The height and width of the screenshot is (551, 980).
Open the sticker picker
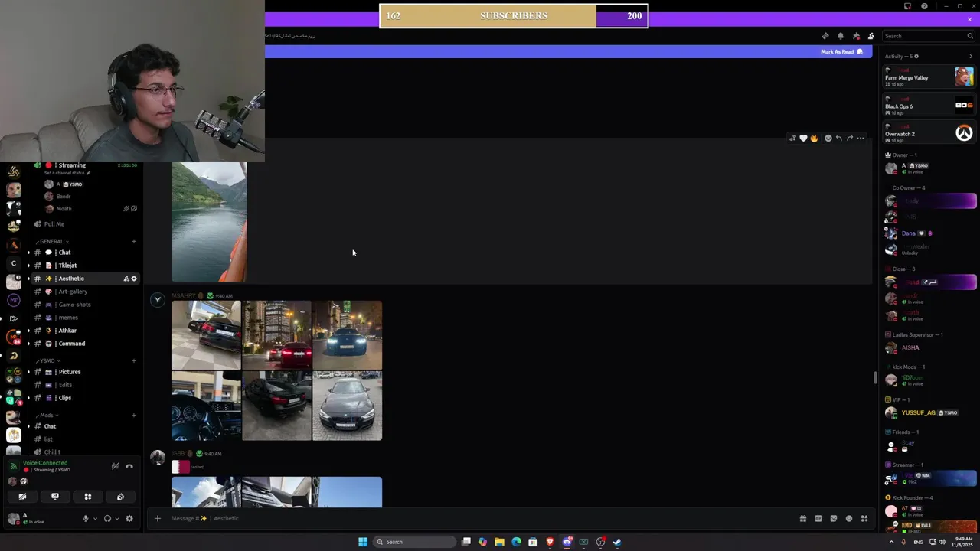(833, 518)
